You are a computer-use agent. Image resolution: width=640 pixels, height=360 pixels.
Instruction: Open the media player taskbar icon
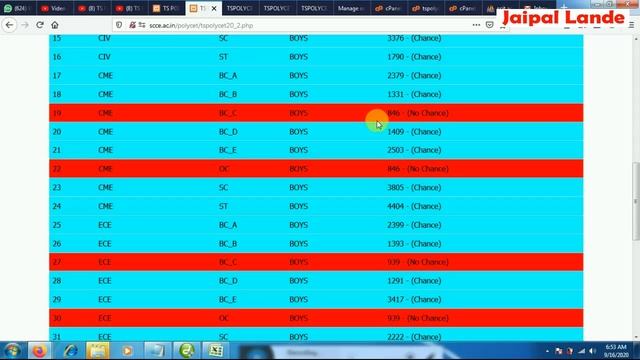(127, 351)
